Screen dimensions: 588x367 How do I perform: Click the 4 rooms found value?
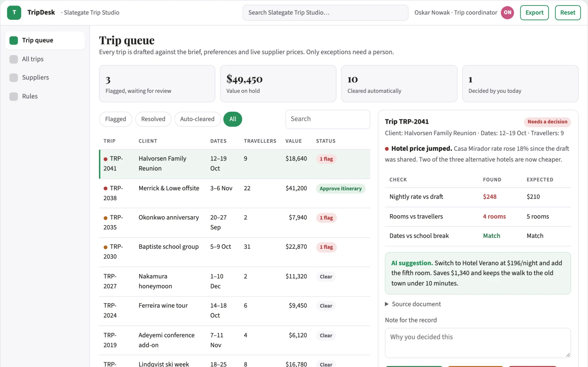coord(494,217)
